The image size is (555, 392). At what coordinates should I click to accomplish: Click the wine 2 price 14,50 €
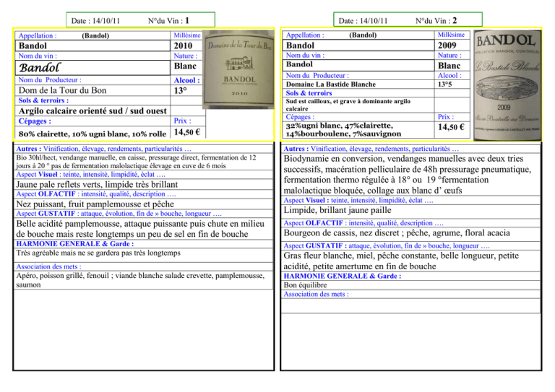pos(451,127)
